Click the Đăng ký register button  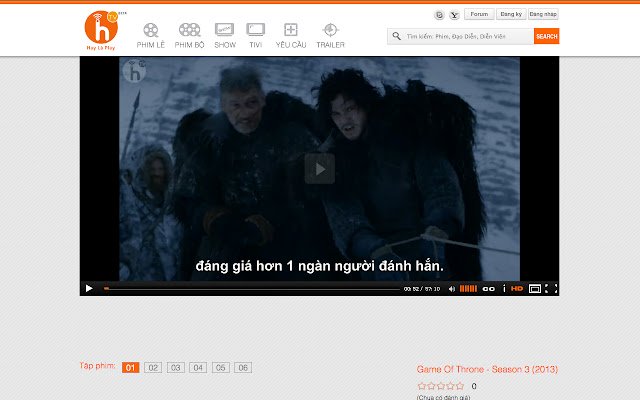click(x=511, y=14)
